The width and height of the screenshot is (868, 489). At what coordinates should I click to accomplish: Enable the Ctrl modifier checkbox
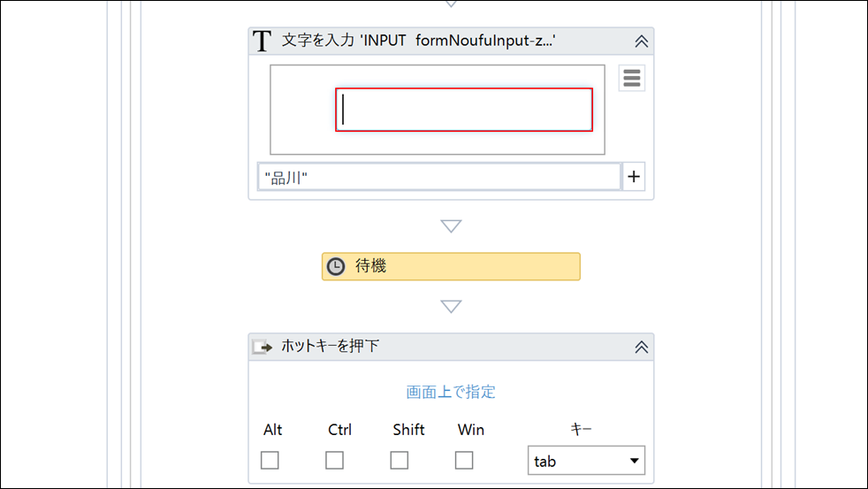pyautogui.click(x=334, y=460)
